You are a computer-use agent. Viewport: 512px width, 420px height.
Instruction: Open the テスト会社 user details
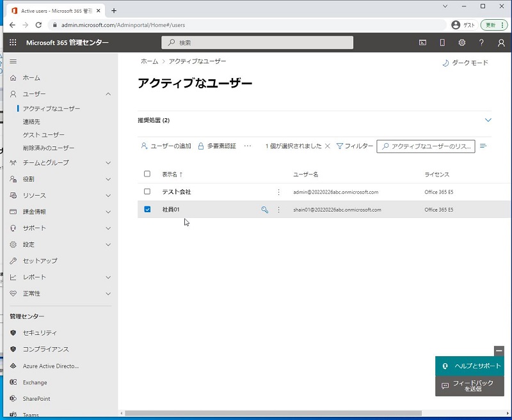[x=177, y=192]
